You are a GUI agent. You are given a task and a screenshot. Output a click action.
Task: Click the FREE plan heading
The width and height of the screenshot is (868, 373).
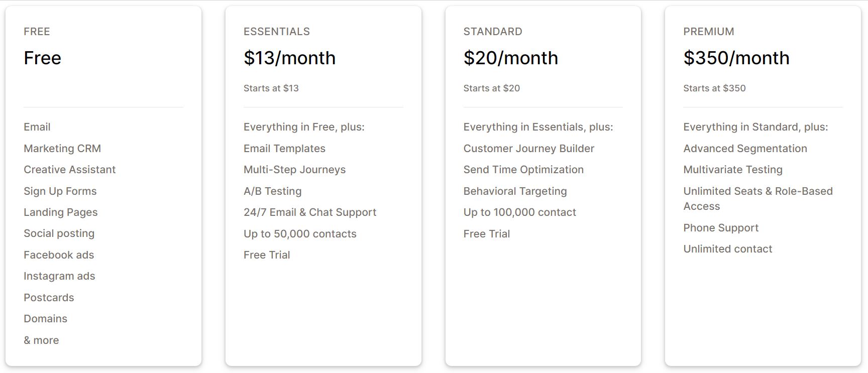point(37,32)
